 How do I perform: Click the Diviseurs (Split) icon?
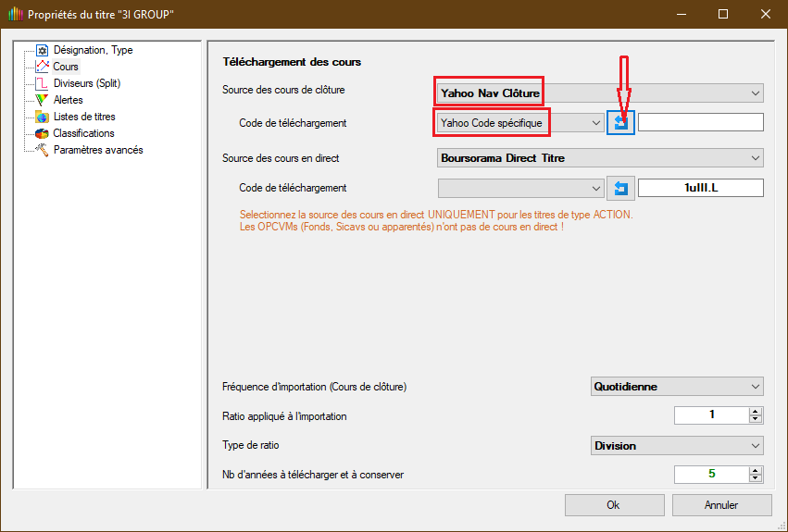pyautogui.click(x=42, y=83)
